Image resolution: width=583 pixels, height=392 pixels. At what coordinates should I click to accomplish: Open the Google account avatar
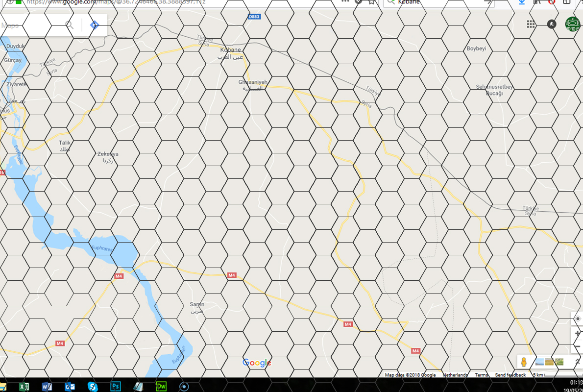573,24
